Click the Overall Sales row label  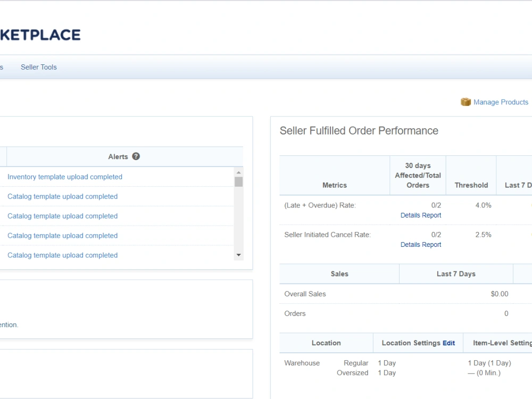click(x=305, y=294)
